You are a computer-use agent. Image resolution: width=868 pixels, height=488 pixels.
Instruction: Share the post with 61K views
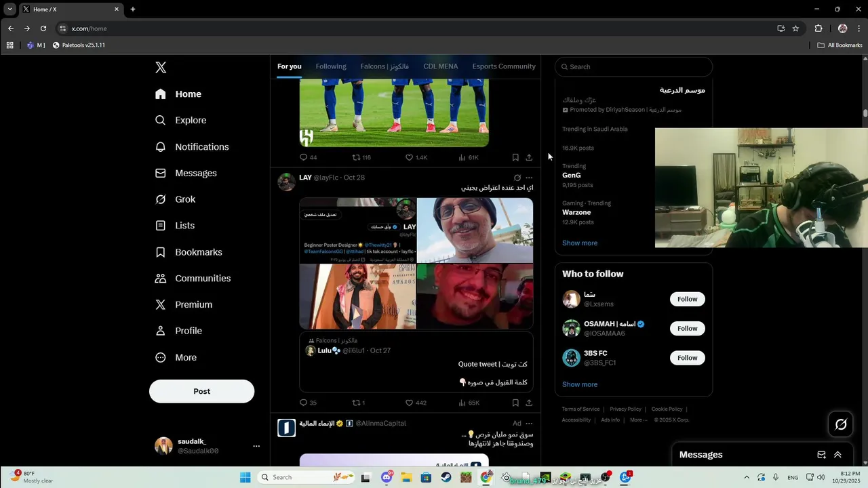click(529, 157)
